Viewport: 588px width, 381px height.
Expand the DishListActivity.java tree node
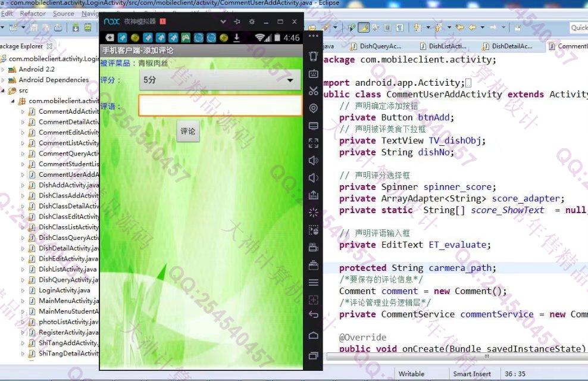(23, 269)
